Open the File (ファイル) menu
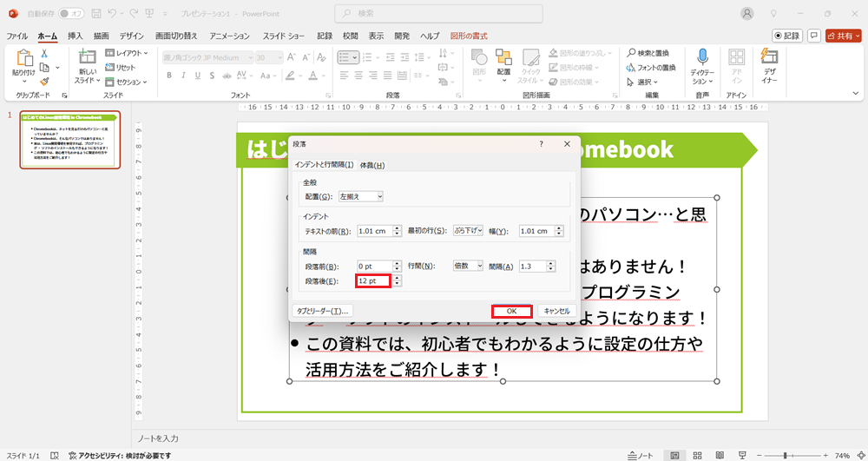The width and height of the screenshot is (868, 461). (x=17, y=36)
